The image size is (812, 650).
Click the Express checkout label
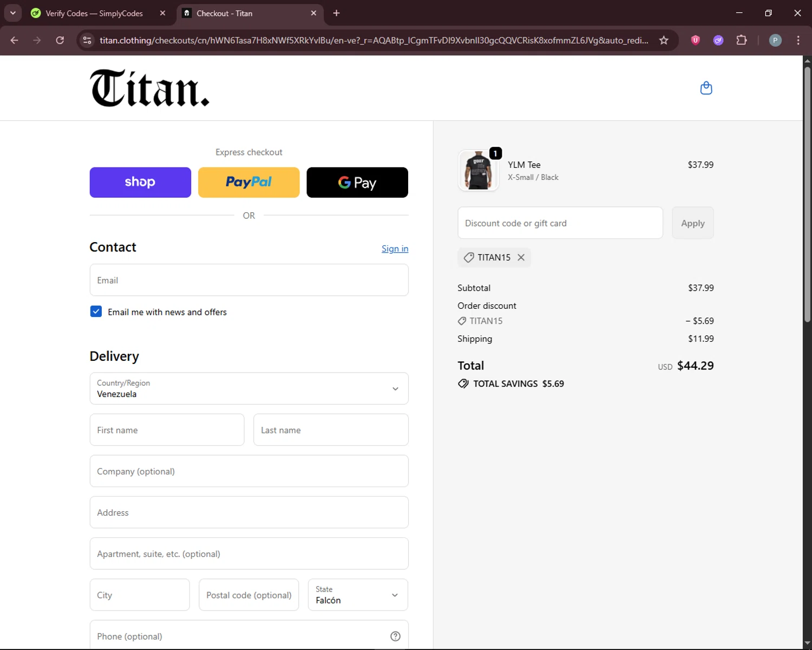(249, 152)
